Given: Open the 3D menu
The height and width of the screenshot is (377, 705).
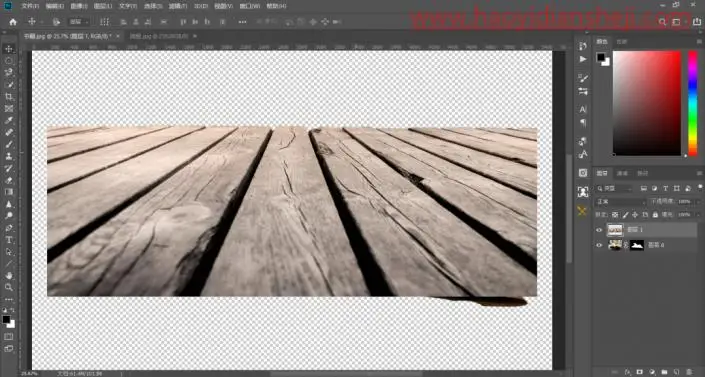Looking at the screenshot, I should click(201, 6).
